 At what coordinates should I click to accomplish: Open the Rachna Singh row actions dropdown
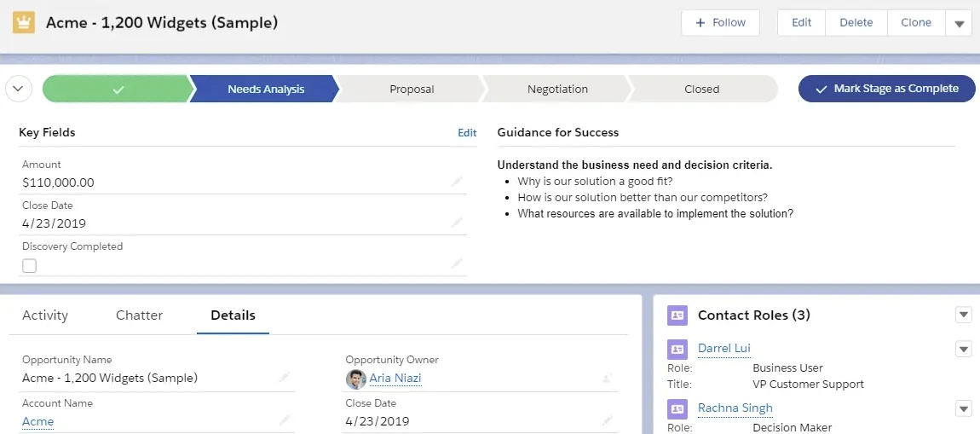pos(963,409)
